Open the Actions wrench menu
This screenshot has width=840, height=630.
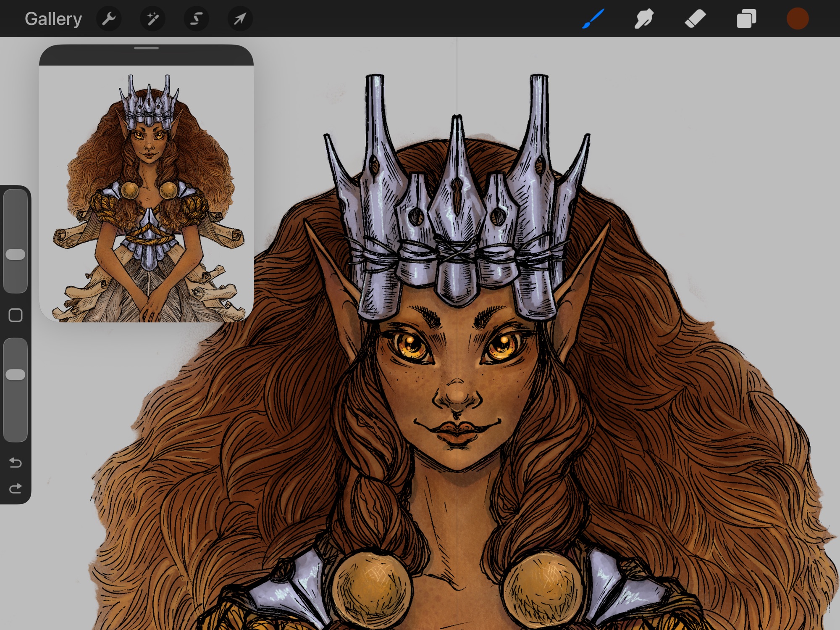(x=109, y=19)
